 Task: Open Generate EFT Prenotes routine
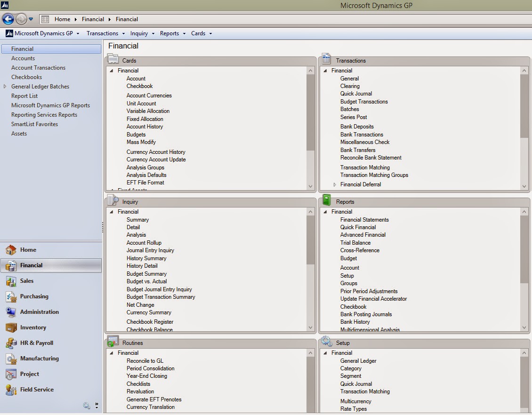154,399
